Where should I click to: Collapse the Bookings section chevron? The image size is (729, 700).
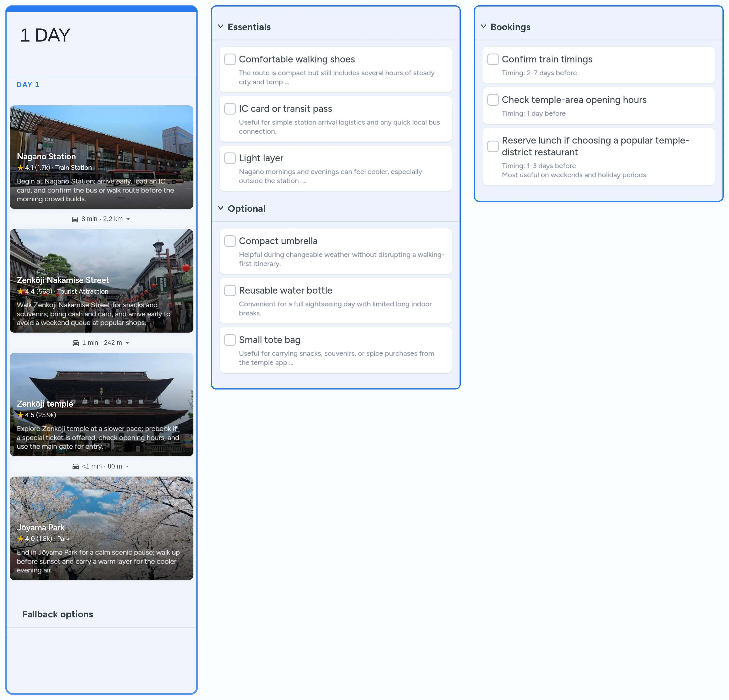[484, 26]
